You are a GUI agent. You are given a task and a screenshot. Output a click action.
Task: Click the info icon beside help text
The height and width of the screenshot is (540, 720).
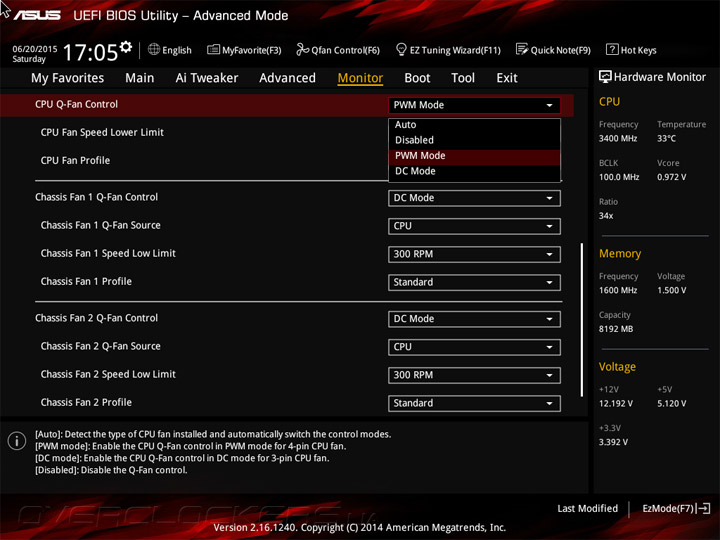coord(17,441)
